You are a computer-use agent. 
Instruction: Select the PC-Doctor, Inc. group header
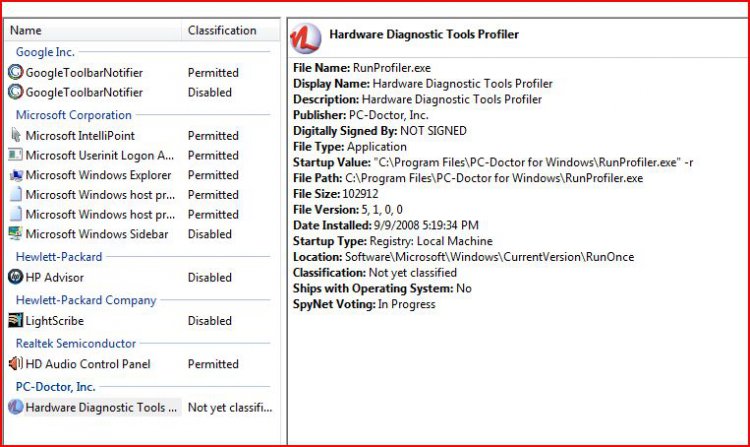coord(55,387)
